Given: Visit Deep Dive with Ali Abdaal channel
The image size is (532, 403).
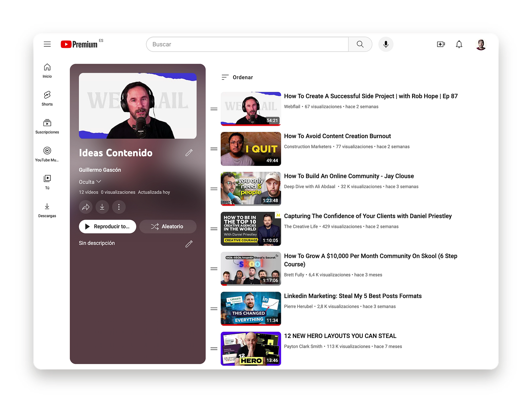Looking at the screenshot, I should 309,187.
